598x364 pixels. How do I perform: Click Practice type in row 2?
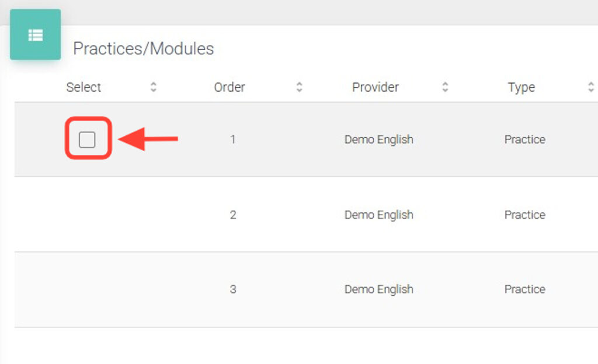[x=524, y=215]
